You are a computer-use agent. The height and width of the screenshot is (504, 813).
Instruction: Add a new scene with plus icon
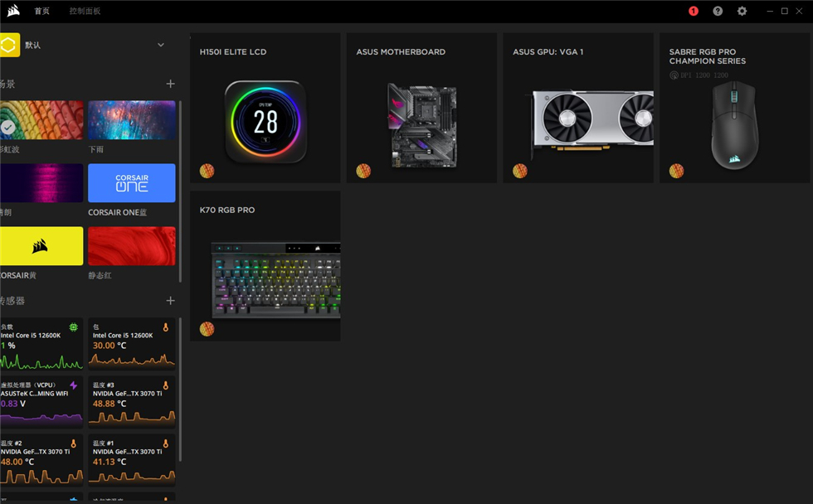click(170, 84)
